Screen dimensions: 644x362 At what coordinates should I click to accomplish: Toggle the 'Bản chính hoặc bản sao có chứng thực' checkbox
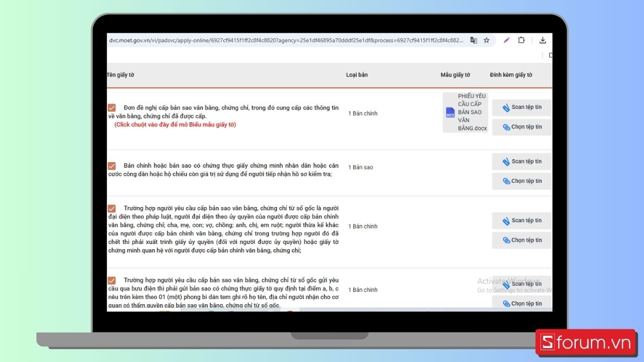tap(112, 166)
